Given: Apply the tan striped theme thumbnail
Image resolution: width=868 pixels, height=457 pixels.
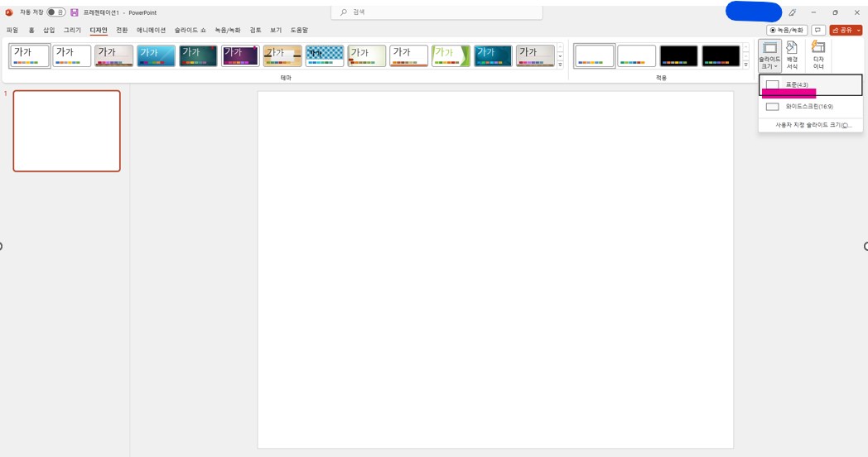Looking at the screenshot, I should [282, 55].
